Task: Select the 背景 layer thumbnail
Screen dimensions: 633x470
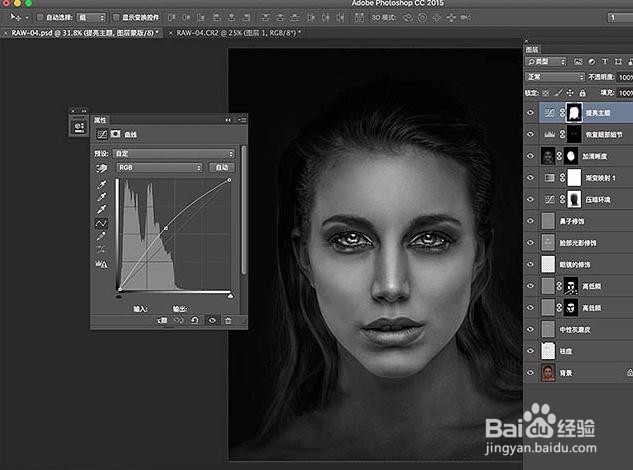Action: click(548, 373)
